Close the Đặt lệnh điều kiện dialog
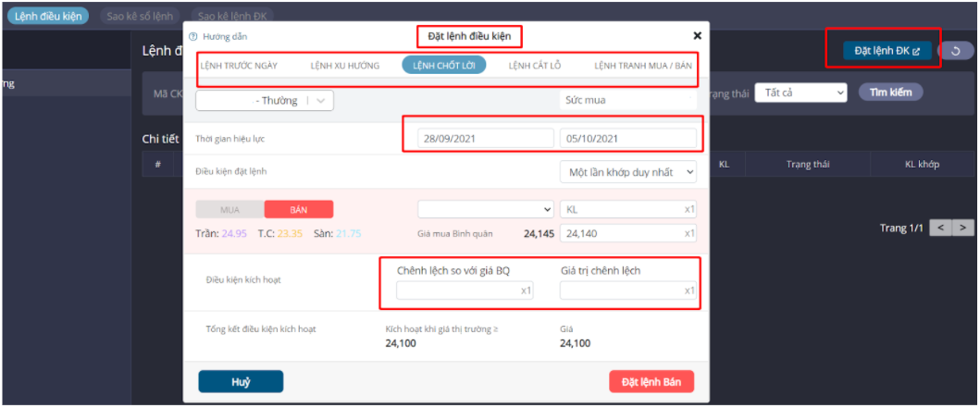The height and width of the screenshot is (408, 980). tap(697, 36)
